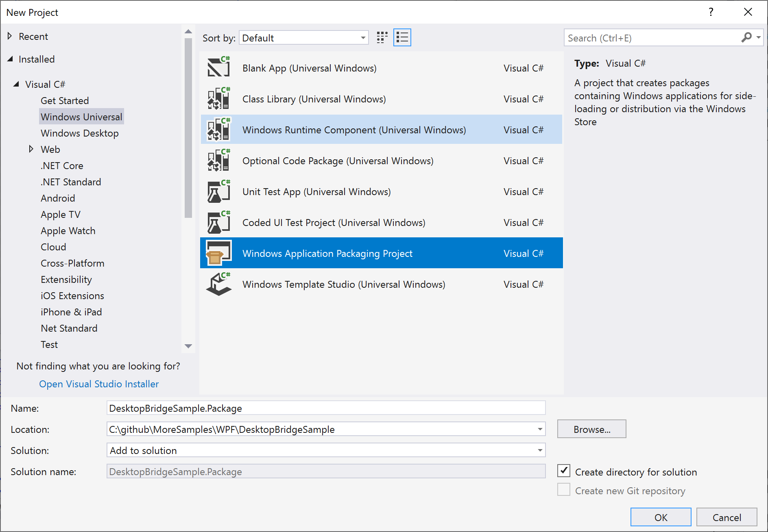Click the Cancel button
768x532 pixels.
727,517
